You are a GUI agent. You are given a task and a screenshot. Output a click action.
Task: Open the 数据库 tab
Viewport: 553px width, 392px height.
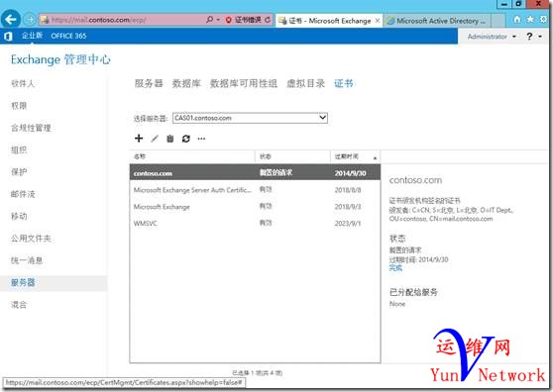click(x=186, y=83)
